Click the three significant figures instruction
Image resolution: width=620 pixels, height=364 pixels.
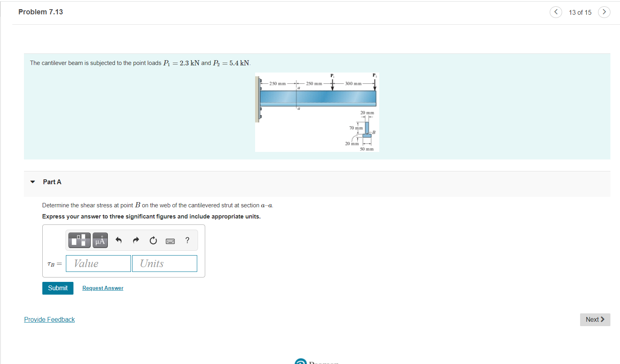(151, 216)
